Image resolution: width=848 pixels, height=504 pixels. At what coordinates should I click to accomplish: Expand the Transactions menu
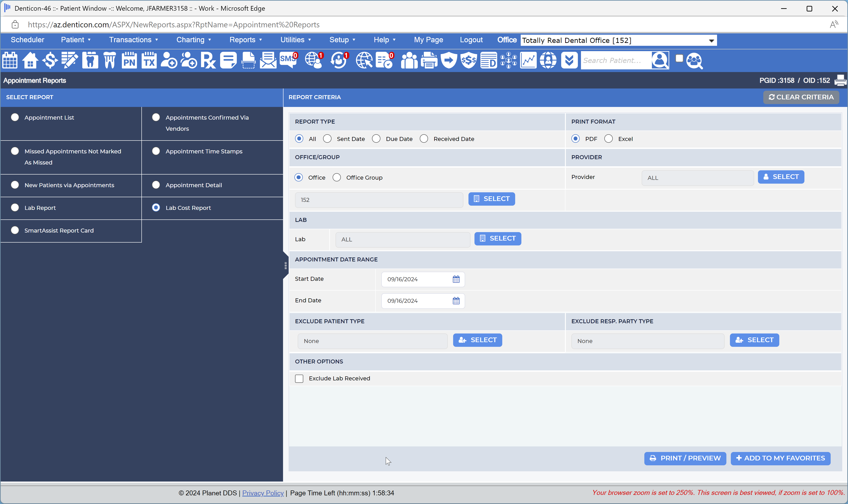[133, 40]
